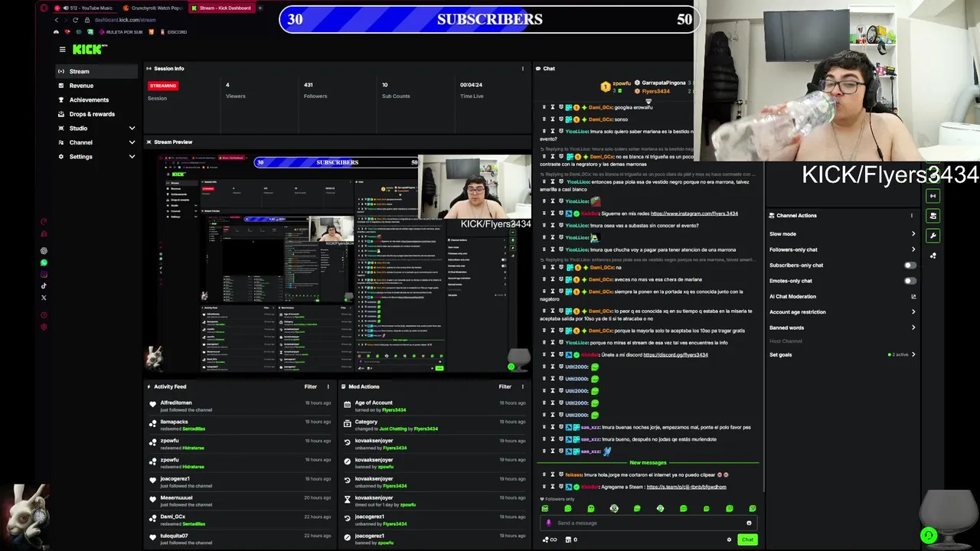Toggle Subscribers-only chat
The image size is (980, 551).
click(x=909, y=266)
